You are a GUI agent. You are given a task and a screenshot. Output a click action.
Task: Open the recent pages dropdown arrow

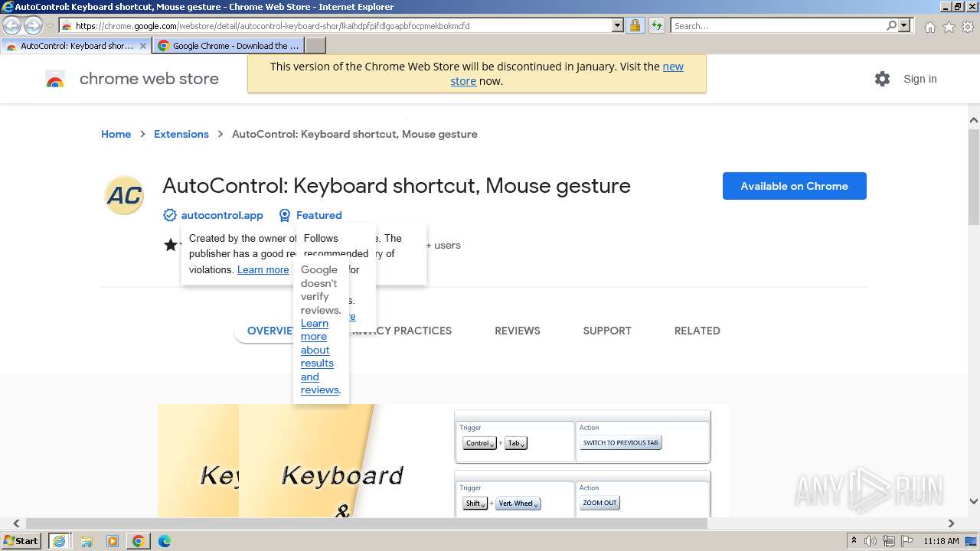49,26
